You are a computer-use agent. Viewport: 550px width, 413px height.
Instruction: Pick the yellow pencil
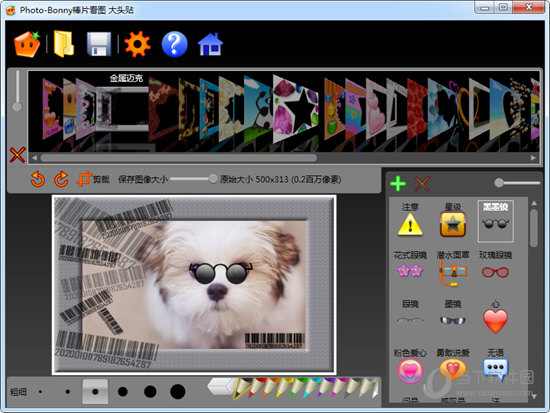[x=284, y=388]
